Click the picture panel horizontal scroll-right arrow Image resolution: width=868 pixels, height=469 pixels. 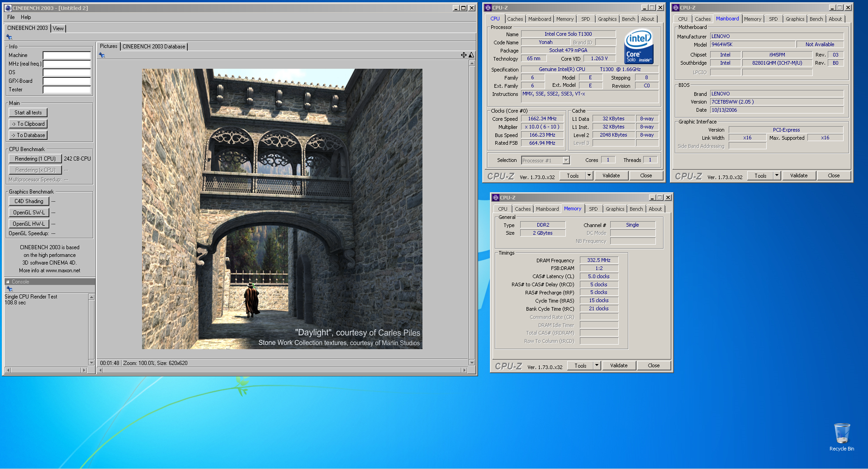pos(464,370)
